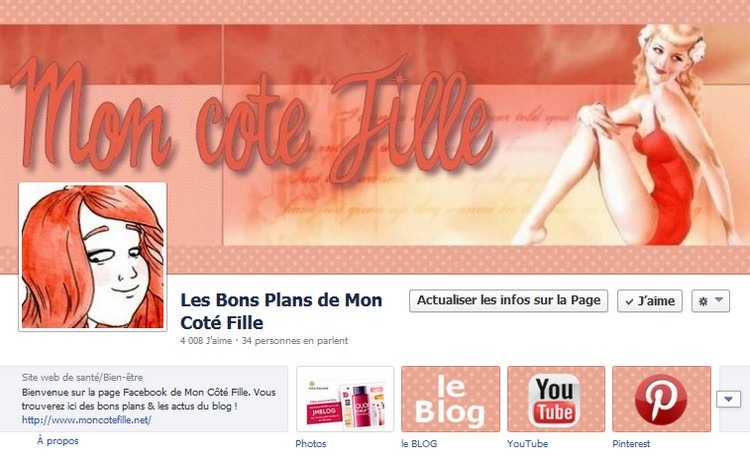
Task: Toggle the J'aime like button
Action: click(x=650, y=301)
